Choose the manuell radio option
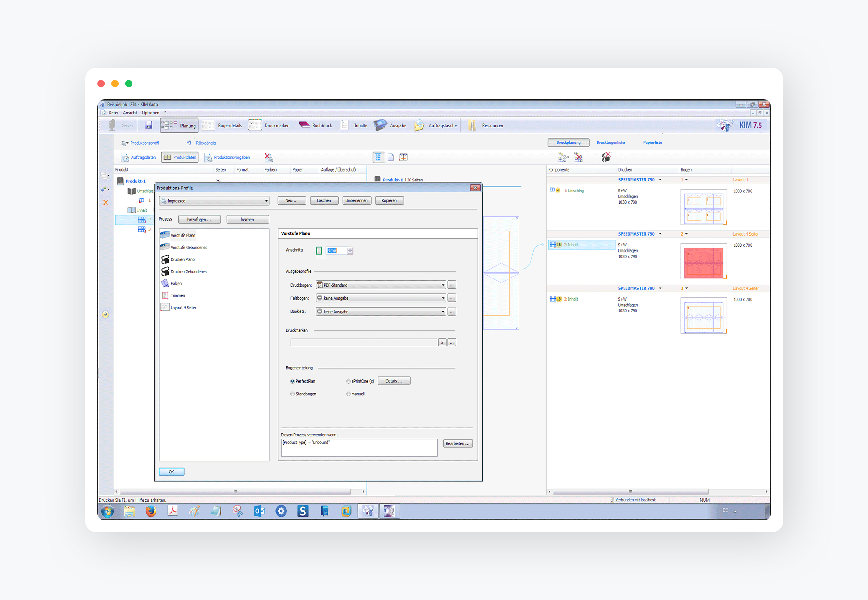868x600 pixels. (349, 394)
